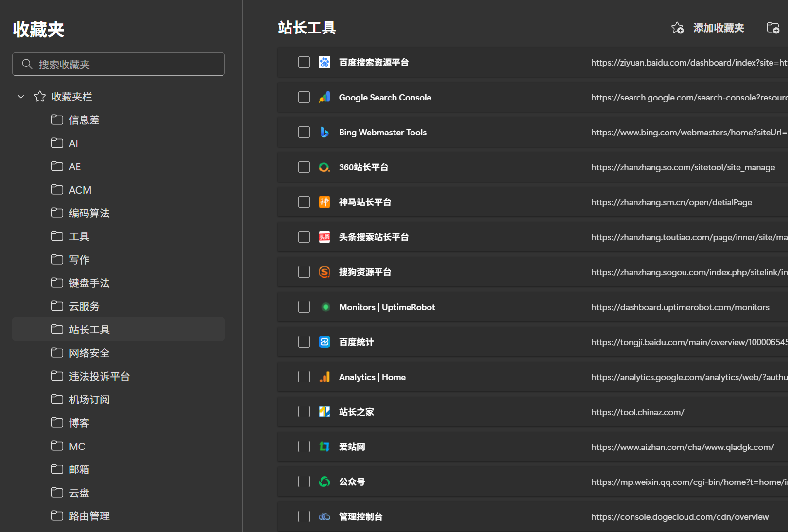Click the 添加收藏夹 button label
Viewport: 788px width, 532px height.
pos(719,28)
